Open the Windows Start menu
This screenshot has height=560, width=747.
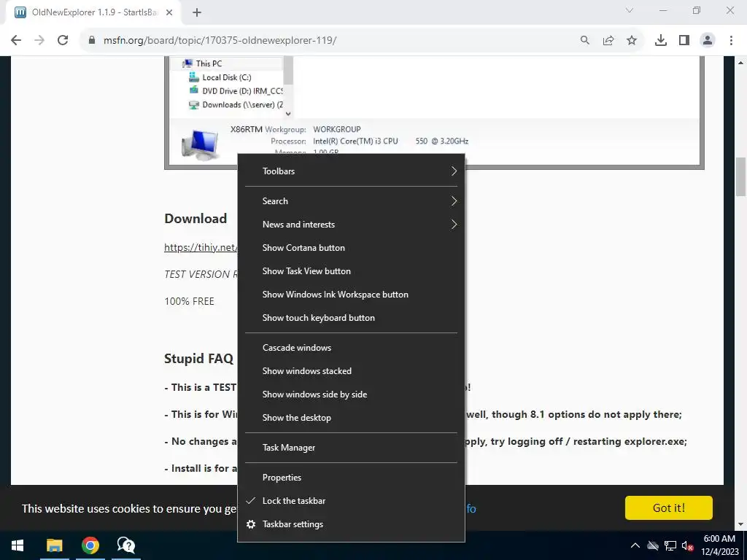[18, 545]
